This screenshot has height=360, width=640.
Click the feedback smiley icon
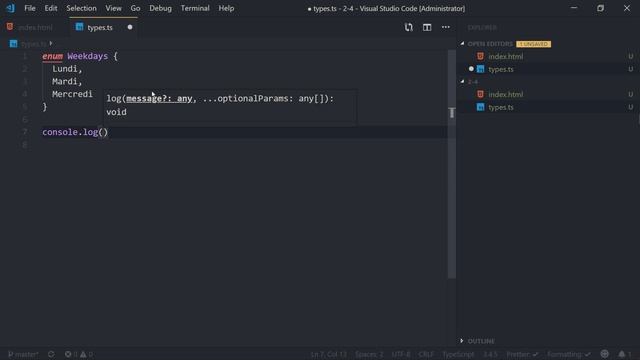604,354
